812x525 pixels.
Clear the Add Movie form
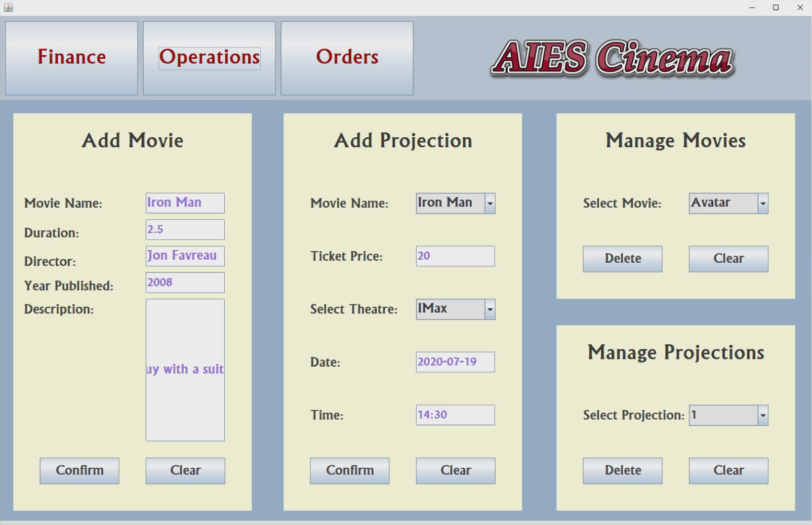point(185,471)
